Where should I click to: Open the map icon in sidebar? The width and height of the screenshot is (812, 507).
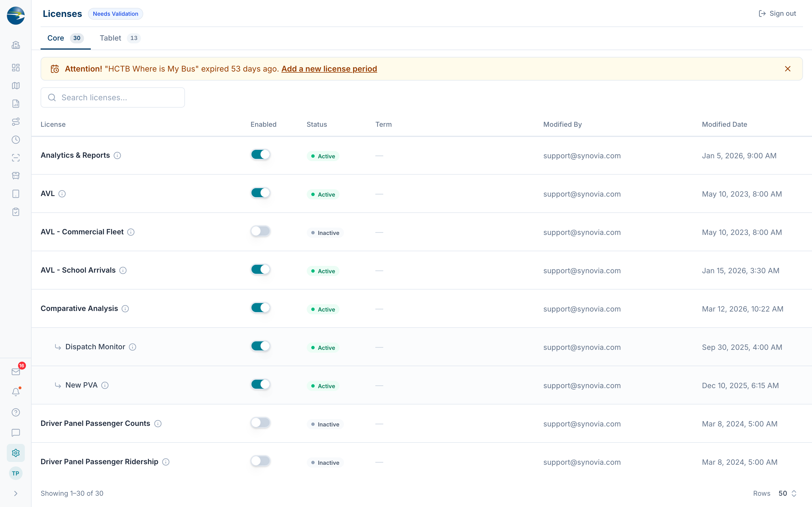click(16, 86)
